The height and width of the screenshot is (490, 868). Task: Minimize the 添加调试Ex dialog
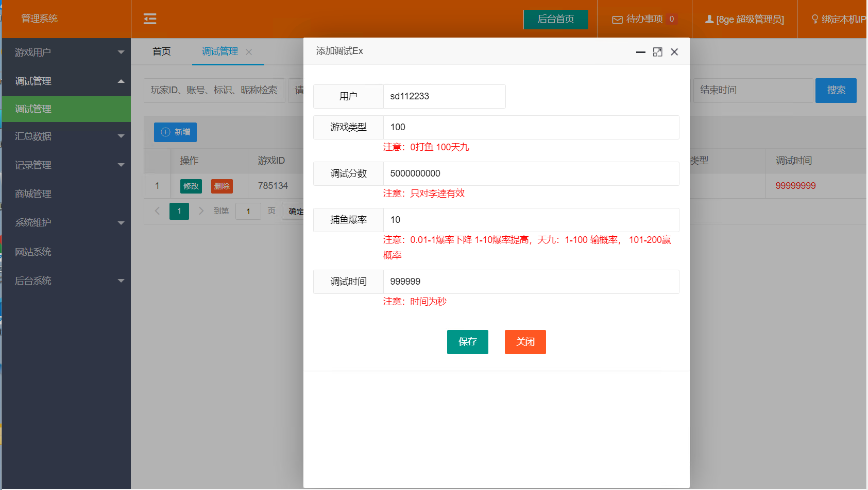[x=640, y=52]
